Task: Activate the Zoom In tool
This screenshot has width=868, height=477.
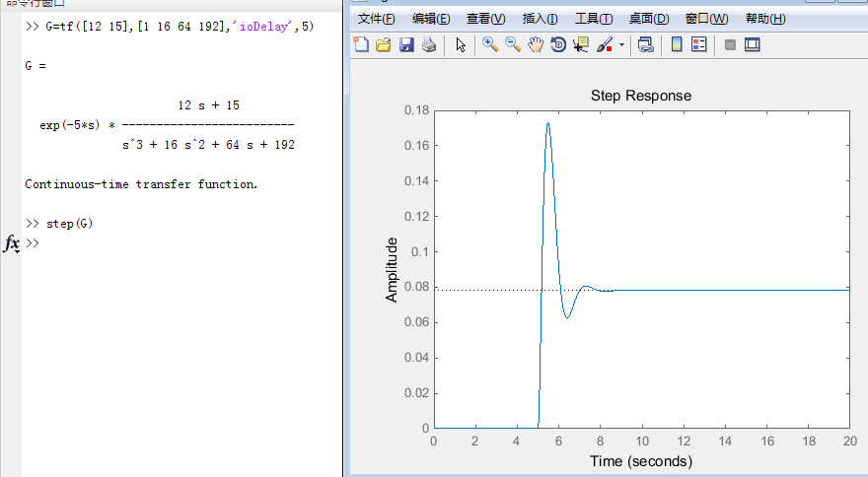Action: pyautogui.click(x=490, y=44)
